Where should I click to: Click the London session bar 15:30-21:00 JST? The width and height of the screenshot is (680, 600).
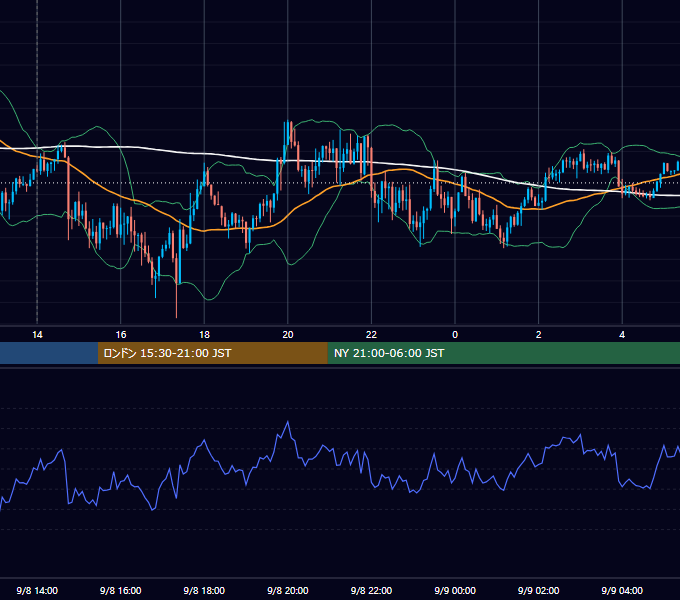tap(212, 353)
